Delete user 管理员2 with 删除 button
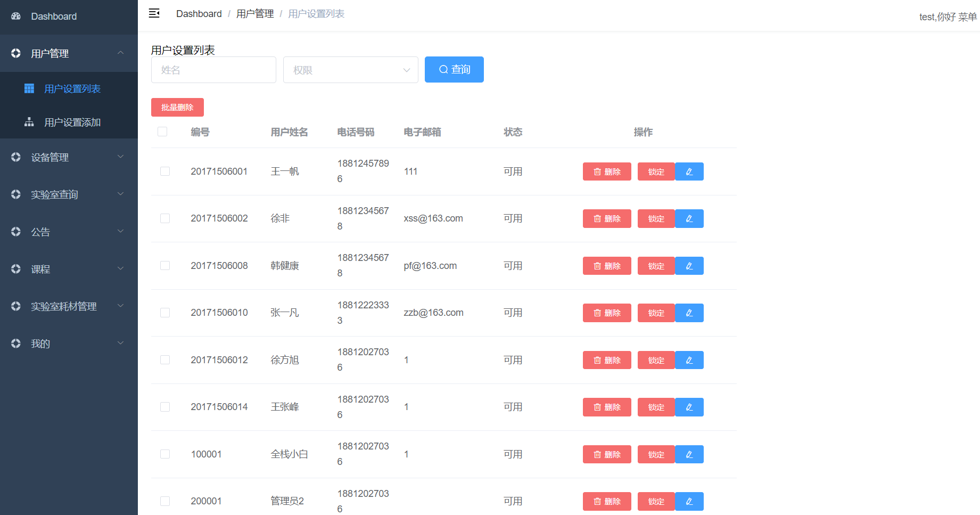980x515 pixels. point(607,501)
